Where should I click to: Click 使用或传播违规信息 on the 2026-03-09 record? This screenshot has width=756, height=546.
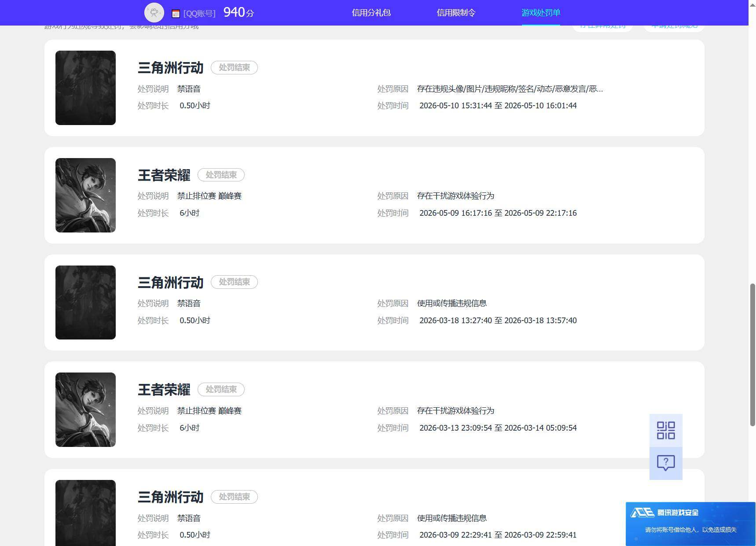click(x=451, y=518)
